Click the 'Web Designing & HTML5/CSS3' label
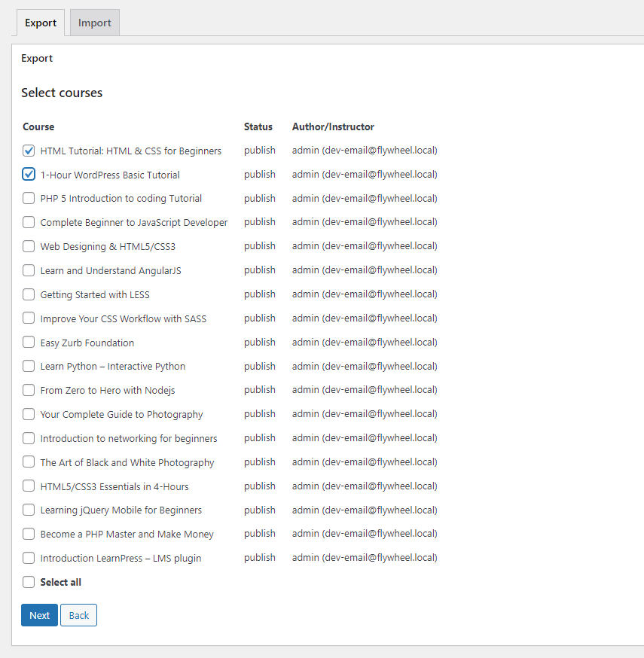Viewport: 644px width, 658px height. click(108, 247)
